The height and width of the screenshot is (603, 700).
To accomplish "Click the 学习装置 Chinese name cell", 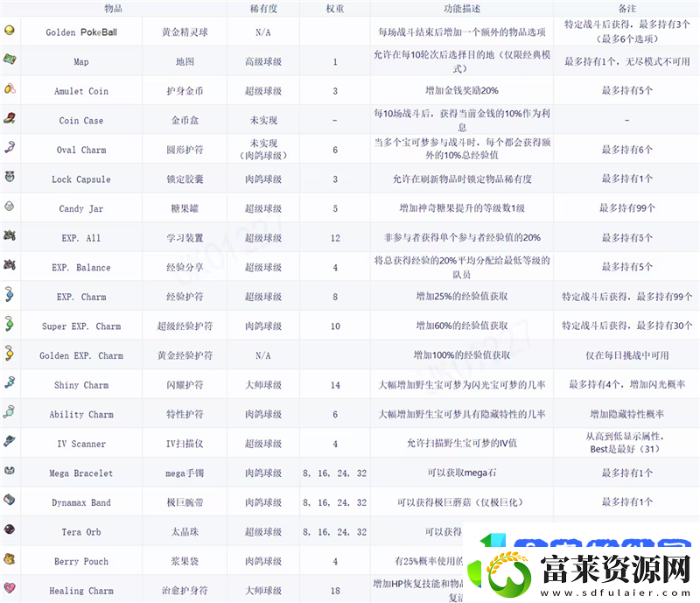I will (185, 238).
